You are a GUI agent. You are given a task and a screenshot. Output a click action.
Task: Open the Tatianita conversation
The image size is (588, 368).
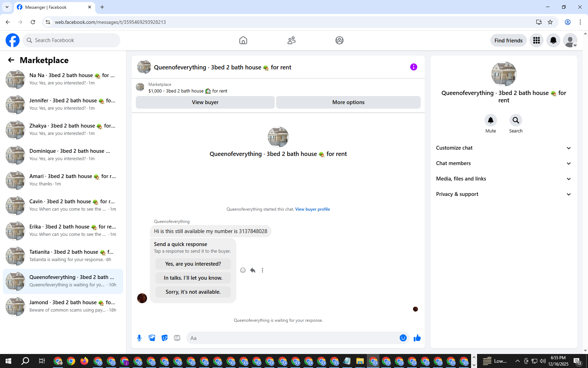click(63, 256)
